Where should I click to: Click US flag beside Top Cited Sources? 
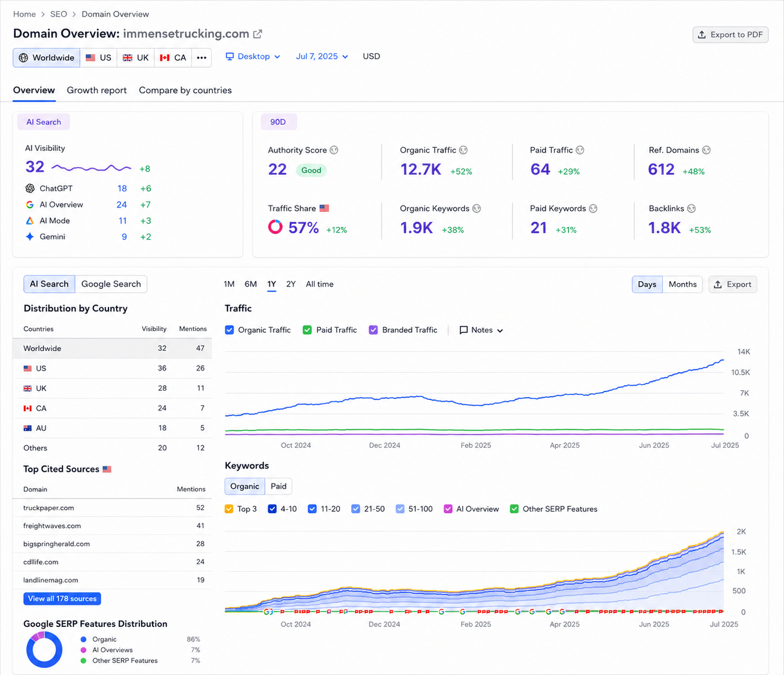(107, 469)
